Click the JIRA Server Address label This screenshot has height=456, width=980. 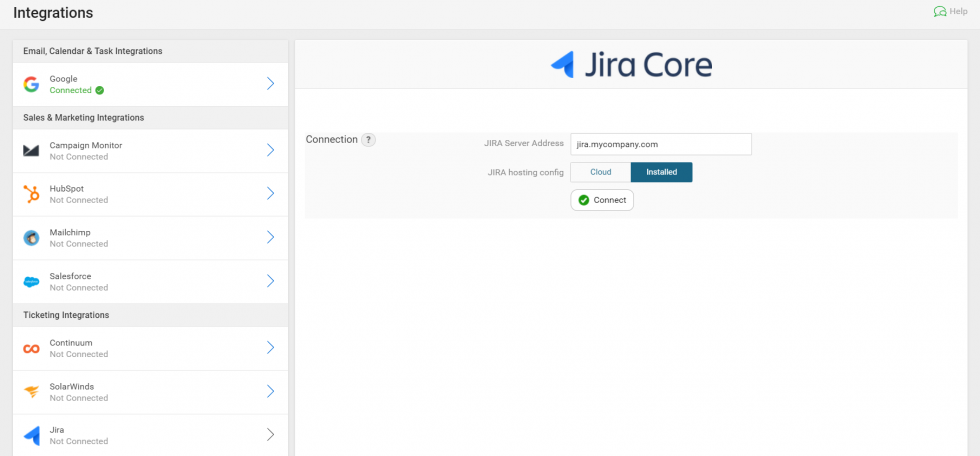pyautogui.click(x=524, y=143)
